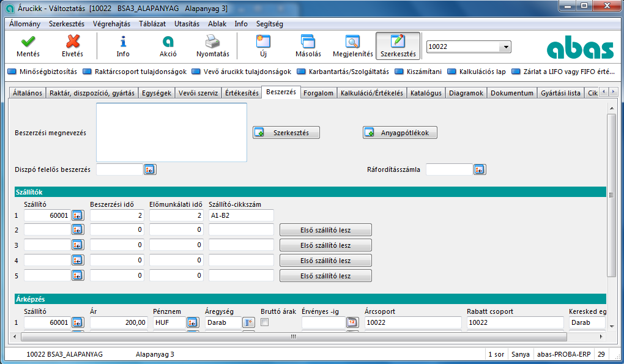Open lookup for Ráfordításszámla field
This screenshot has height=364, width=624.
click(x=480, y=169)
